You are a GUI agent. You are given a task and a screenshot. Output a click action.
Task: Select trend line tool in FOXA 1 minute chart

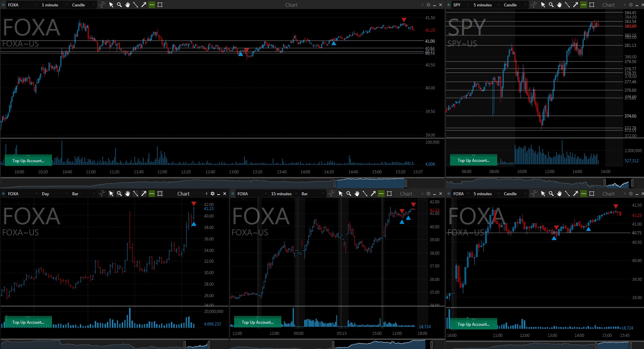pyautogui.click(x=136, y=5)
